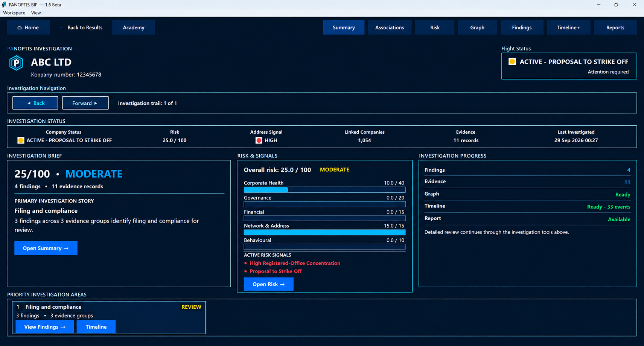This screenshot has height=346, width=644.
Task: Click the yellow Company Status indicator icon
Action: click(x=21, y=140)
